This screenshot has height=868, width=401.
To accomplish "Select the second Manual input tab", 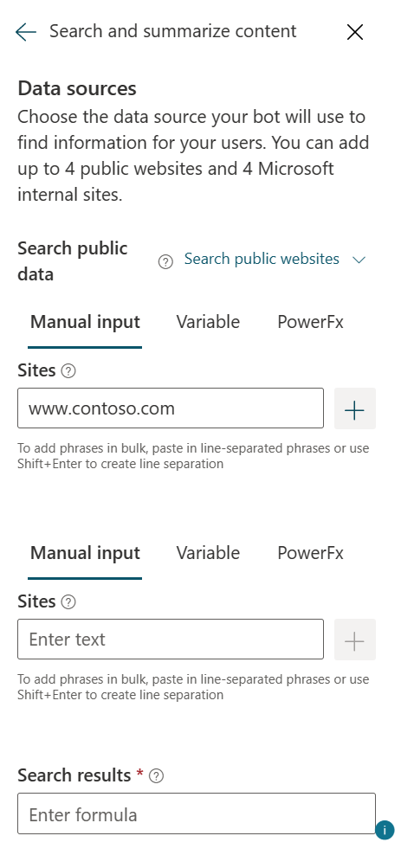I will [x=85, y=553].
